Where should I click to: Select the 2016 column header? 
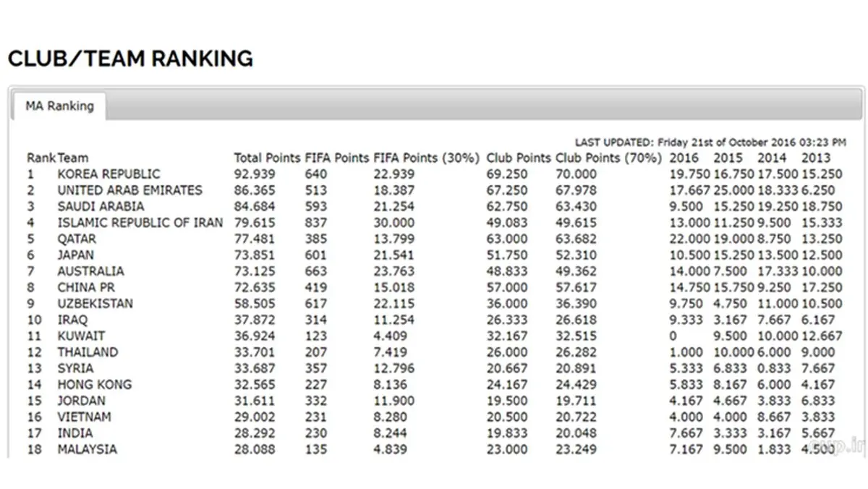coord(684,158)
